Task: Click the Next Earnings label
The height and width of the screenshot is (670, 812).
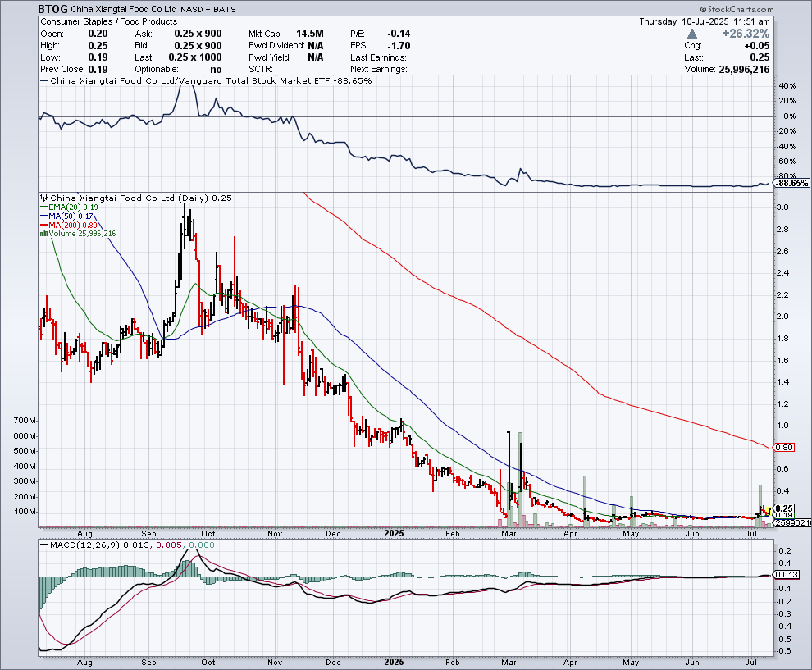Action: (379, 70)
